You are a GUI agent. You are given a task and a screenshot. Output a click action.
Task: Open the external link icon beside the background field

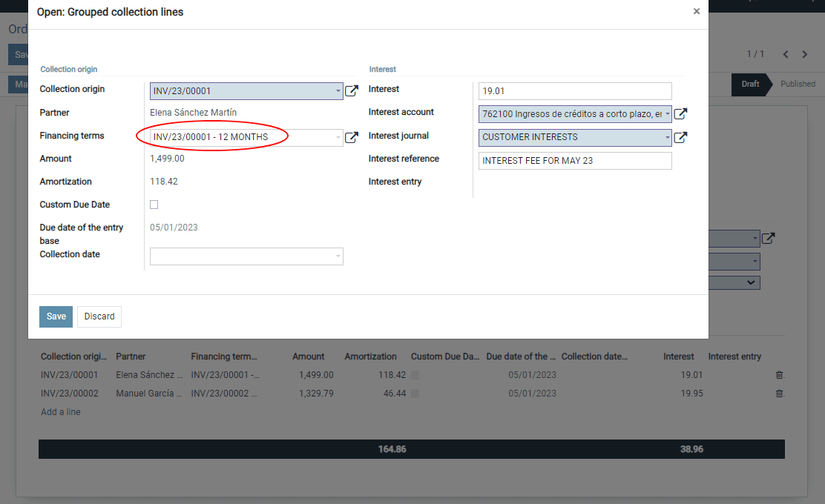(768, 238)
